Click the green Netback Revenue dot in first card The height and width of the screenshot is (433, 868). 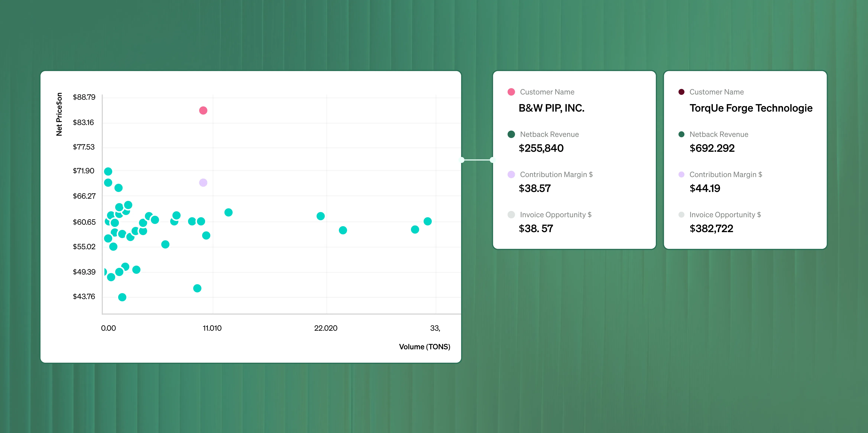511,134
